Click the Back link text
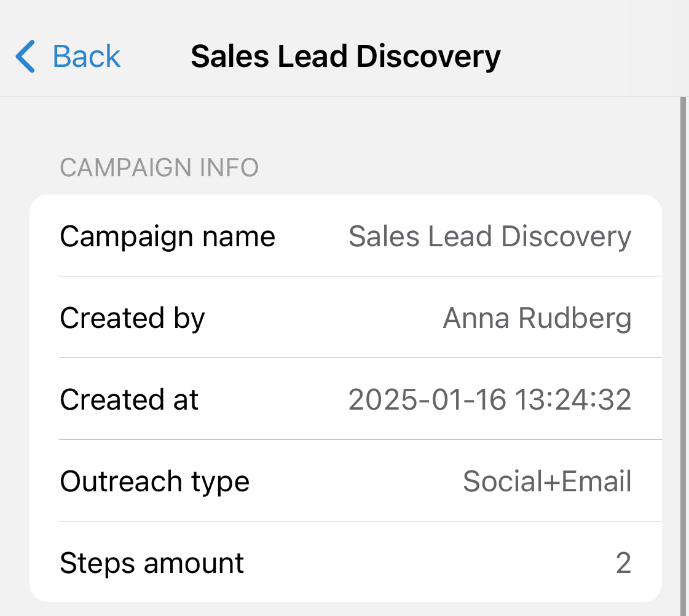The width and height of the screenshot is (689, 616). pos(87,57)
